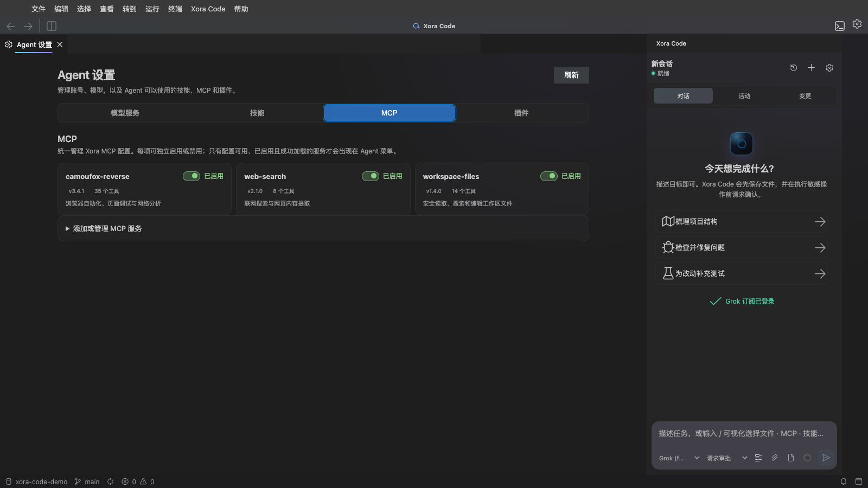The height and width of the screenshot is (488, 868).
Task: Click the arrow on 梳理项目结构 suggestion
Action: click(x=820, y=222)
